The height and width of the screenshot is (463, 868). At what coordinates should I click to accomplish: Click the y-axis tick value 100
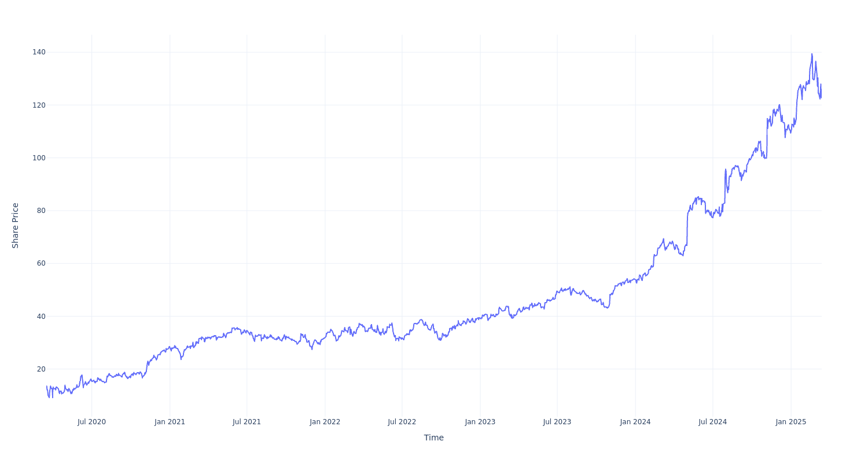[39, 158]
